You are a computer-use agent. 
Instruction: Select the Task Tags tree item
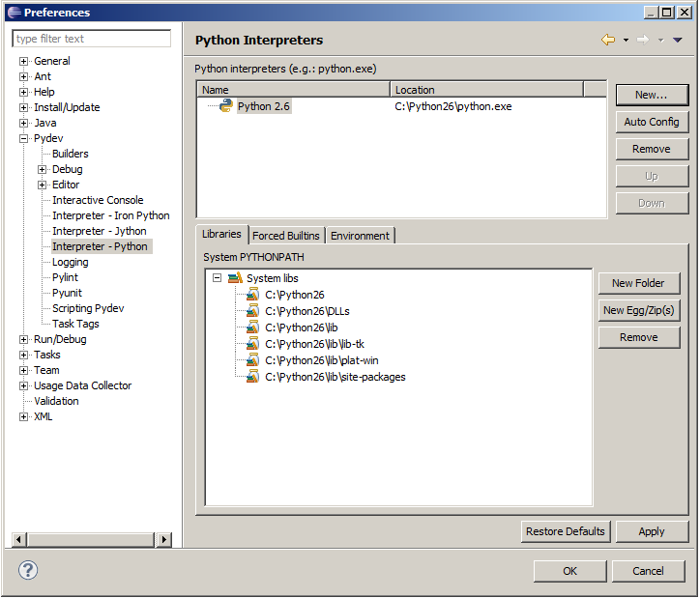[x=75, y=325]
